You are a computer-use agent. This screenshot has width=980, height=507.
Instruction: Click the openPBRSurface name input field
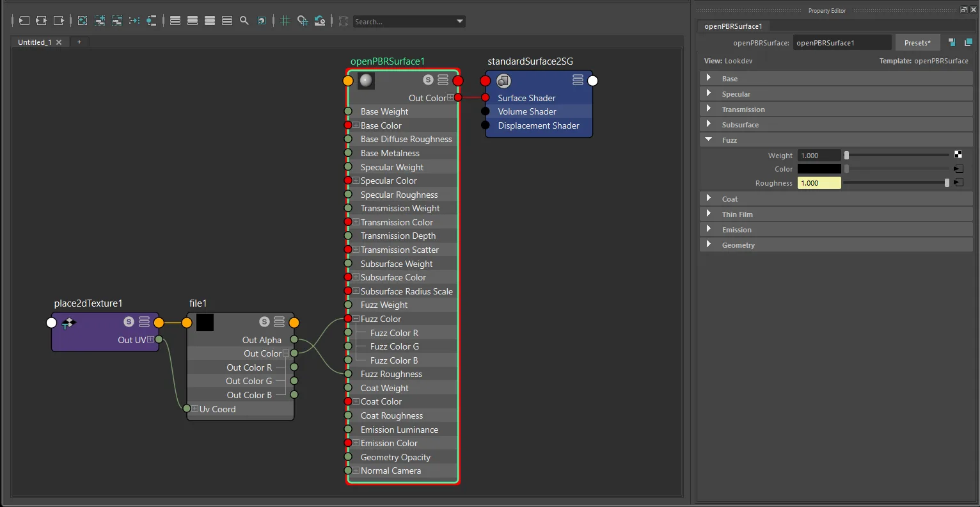point(842,43)
